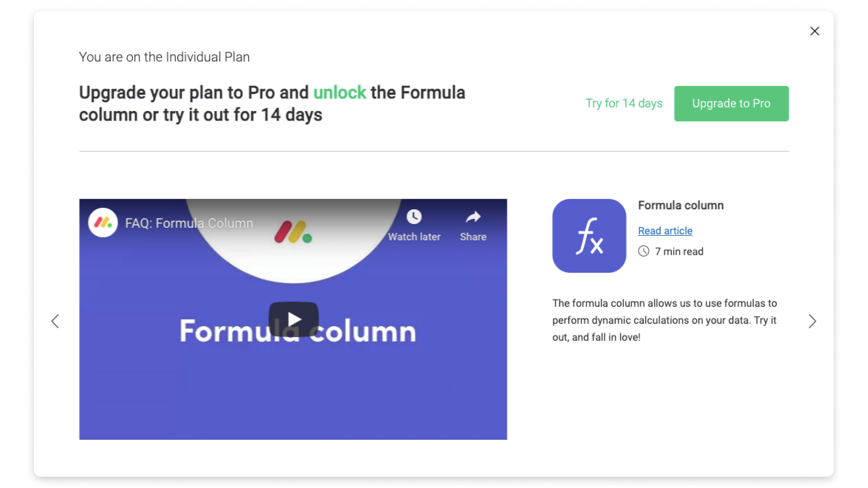Click the formula column description paragraph

pos(665,320)
